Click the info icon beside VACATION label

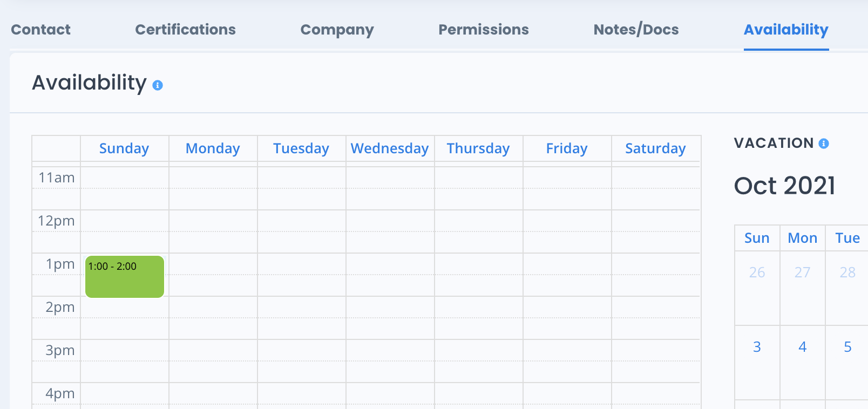click(824, 144)
